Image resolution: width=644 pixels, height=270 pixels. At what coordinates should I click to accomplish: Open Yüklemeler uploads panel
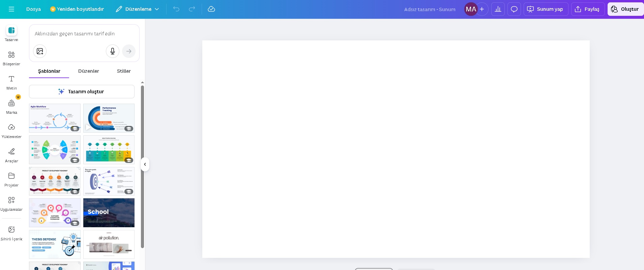point(11,131)
